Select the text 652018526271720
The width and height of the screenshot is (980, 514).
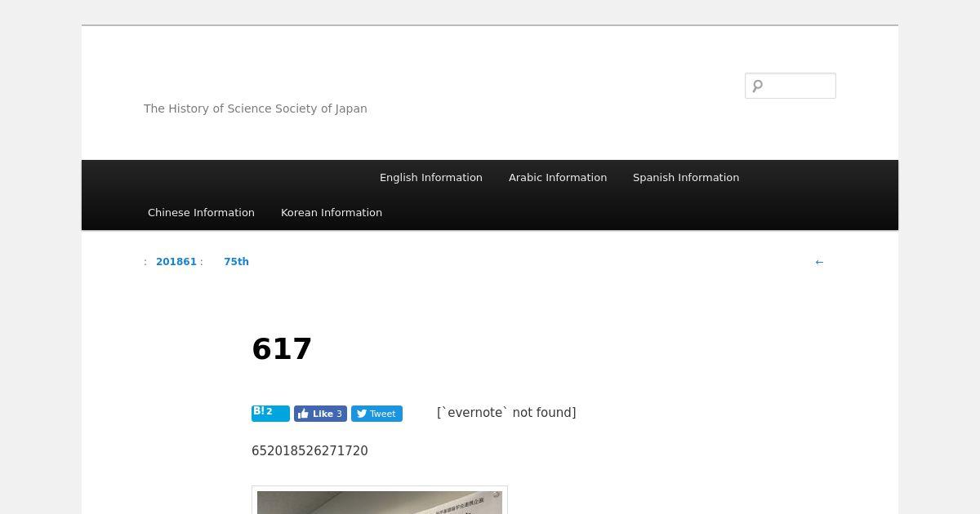pyautogui.click(x=310, y=451)
